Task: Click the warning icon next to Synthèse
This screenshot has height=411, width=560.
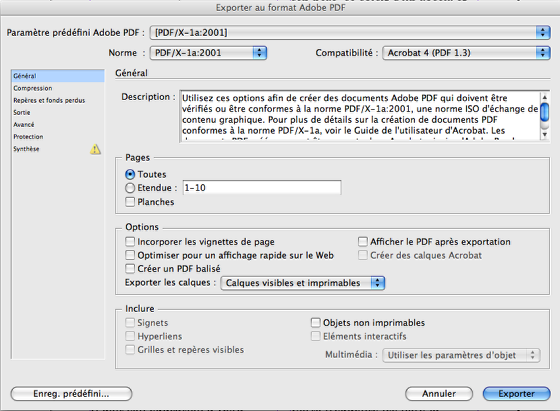Action: (95, 149)
